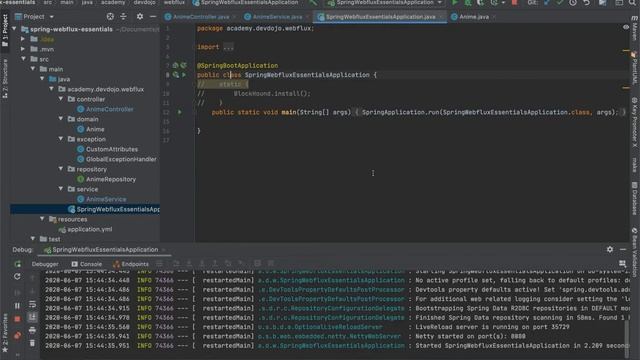Open Debug panel settings gear

(610, 249)
